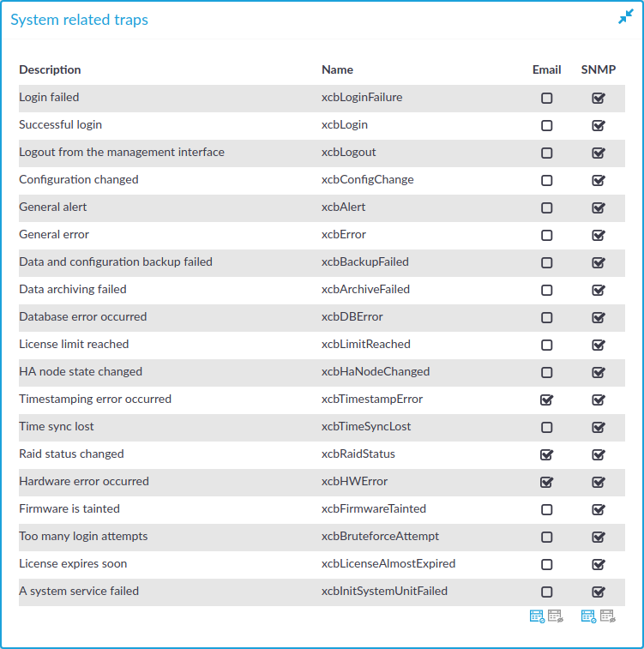Disable Email for Timestamping error occurred
This screenshot has width=644, height=649.
point(547,400)
